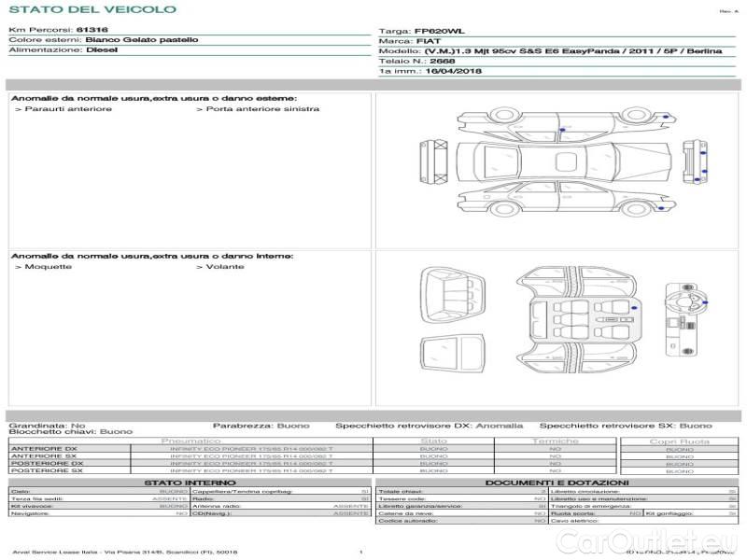Click the blue damage marker on interior seats diagram
The image size is (747, 560).
click(634, 307)
